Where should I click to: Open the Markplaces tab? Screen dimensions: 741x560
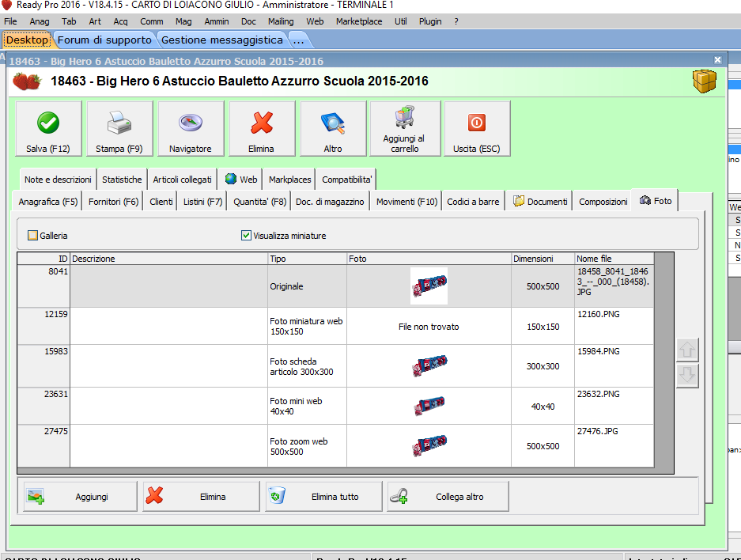click(289, 180)
